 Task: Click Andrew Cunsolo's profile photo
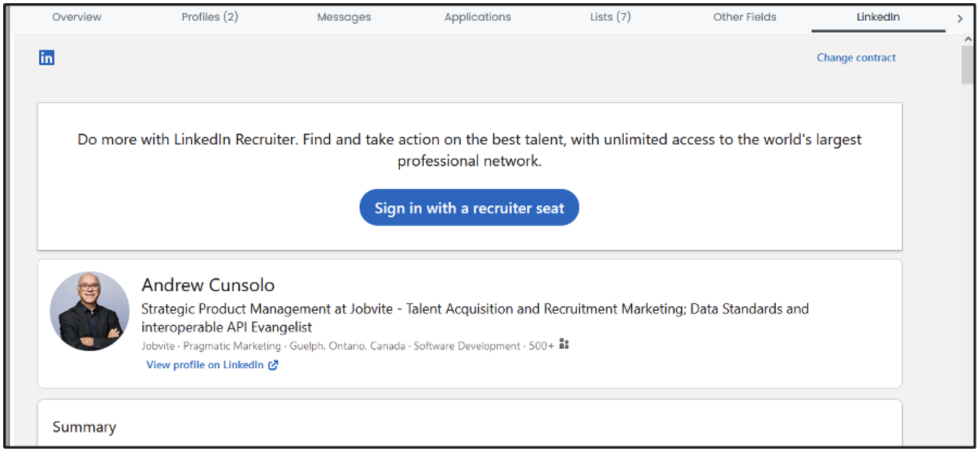[x=90, y=311]
